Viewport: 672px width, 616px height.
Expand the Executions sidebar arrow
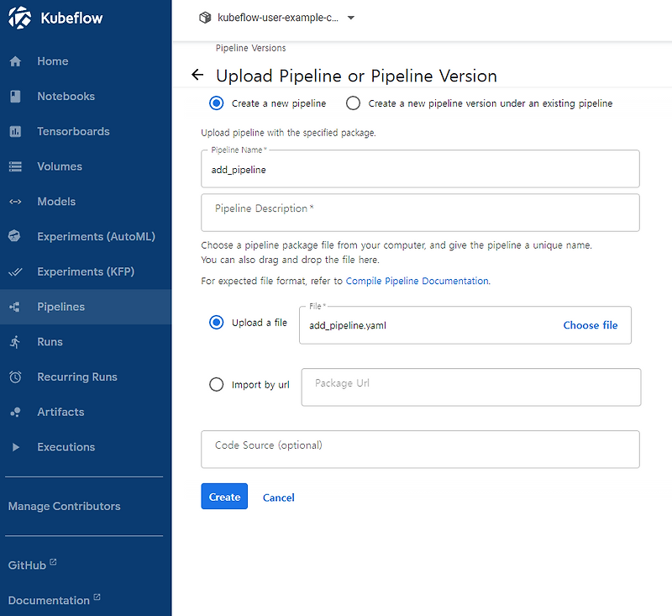15,447
